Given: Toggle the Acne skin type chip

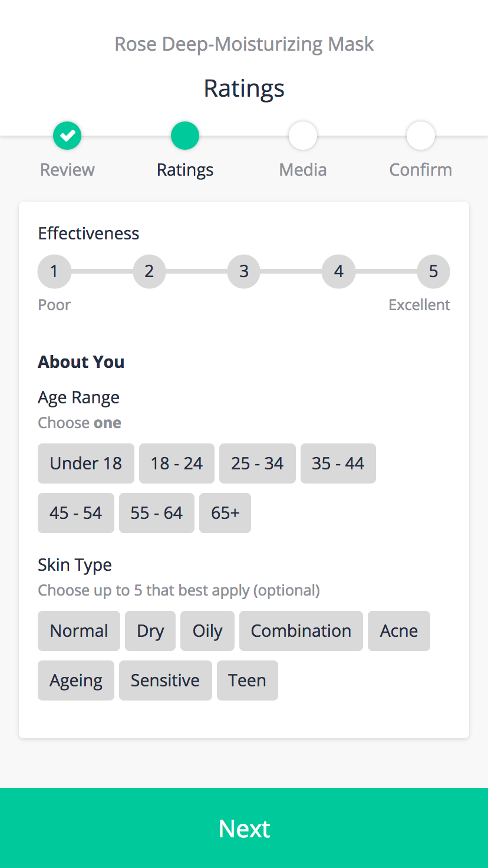Looking at the screenshot, I should pyautogui.click(x=399, y=631).
